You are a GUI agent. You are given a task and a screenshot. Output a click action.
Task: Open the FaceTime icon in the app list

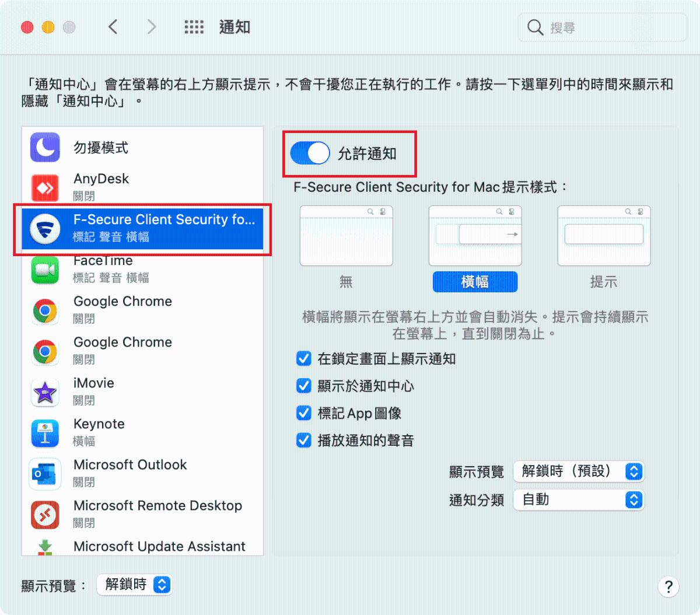(x=45, y=270)
